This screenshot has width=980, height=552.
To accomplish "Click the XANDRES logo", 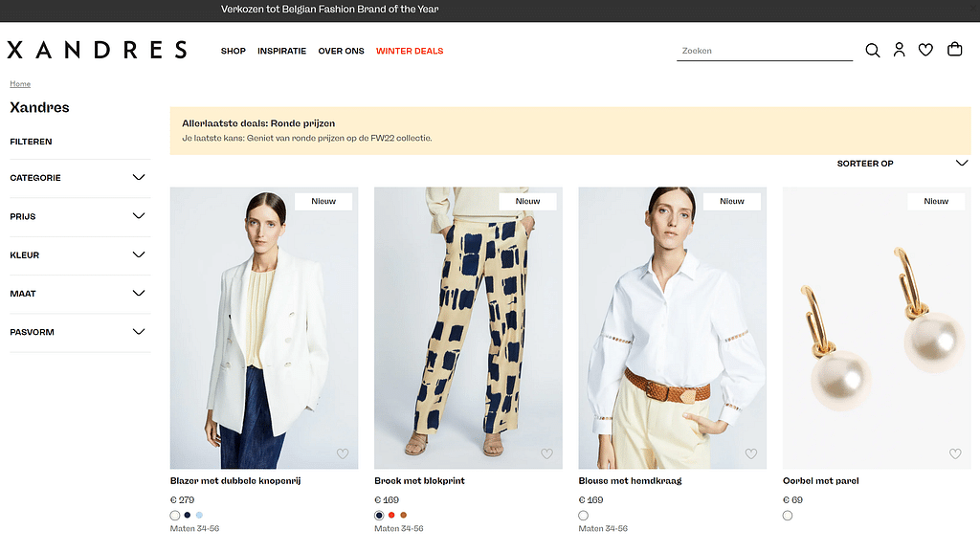I will [97, 50].
